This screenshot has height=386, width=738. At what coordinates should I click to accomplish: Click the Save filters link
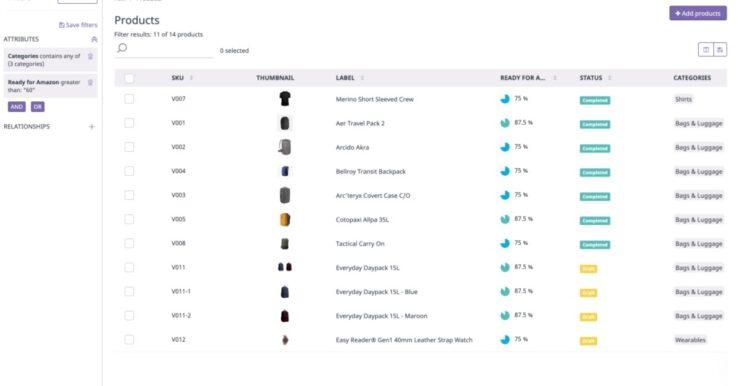tap(78, 25)
